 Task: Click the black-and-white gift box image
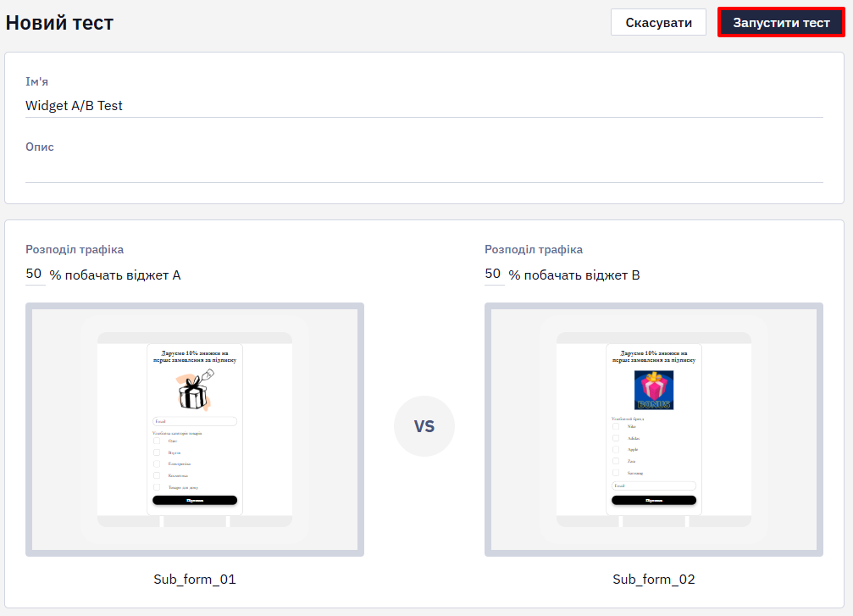[x=196, y=390]
